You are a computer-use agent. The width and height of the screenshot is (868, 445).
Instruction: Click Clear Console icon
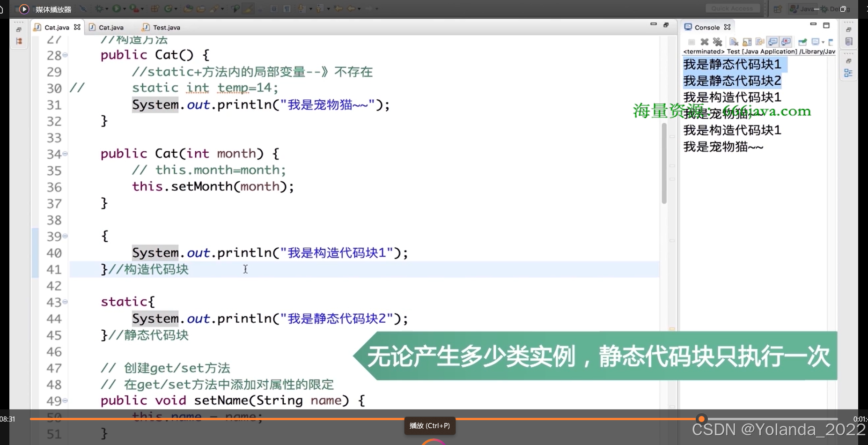[734, 42]
